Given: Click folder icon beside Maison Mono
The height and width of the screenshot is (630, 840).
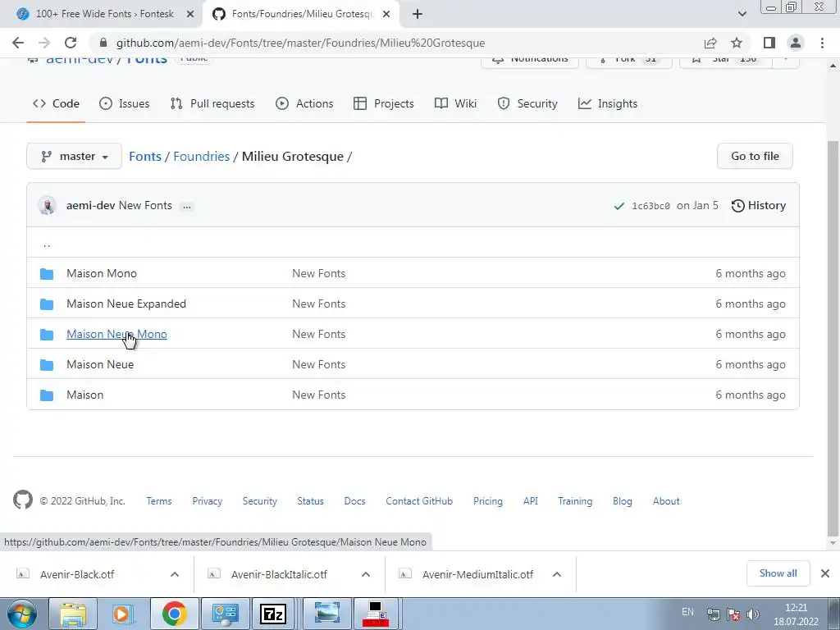Looking at the screenshot, I should (47, 274).
